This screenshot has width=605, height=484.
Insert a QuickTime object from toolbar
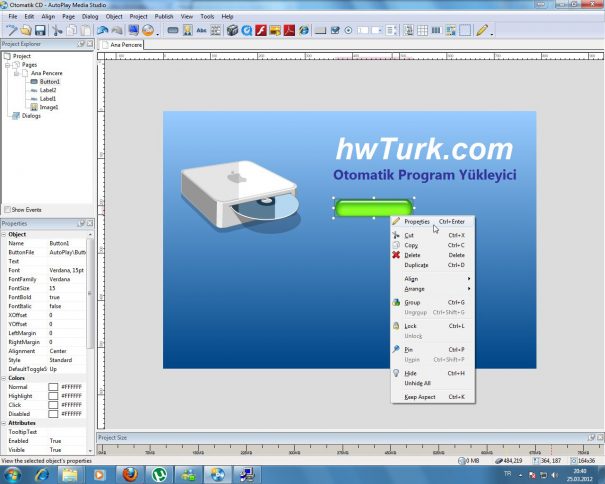coord(247,30)
